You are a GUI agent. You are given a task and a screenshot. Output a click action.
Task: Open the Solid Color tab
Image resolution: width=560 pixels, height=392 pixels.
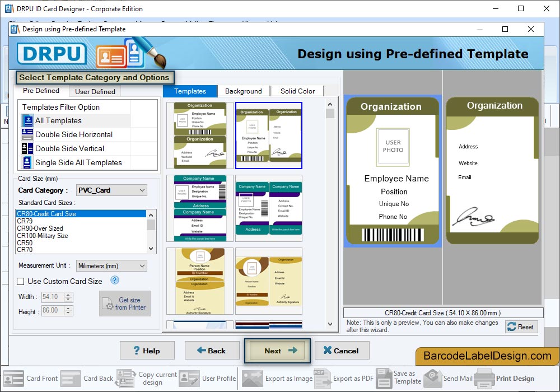tap(297, 91)
